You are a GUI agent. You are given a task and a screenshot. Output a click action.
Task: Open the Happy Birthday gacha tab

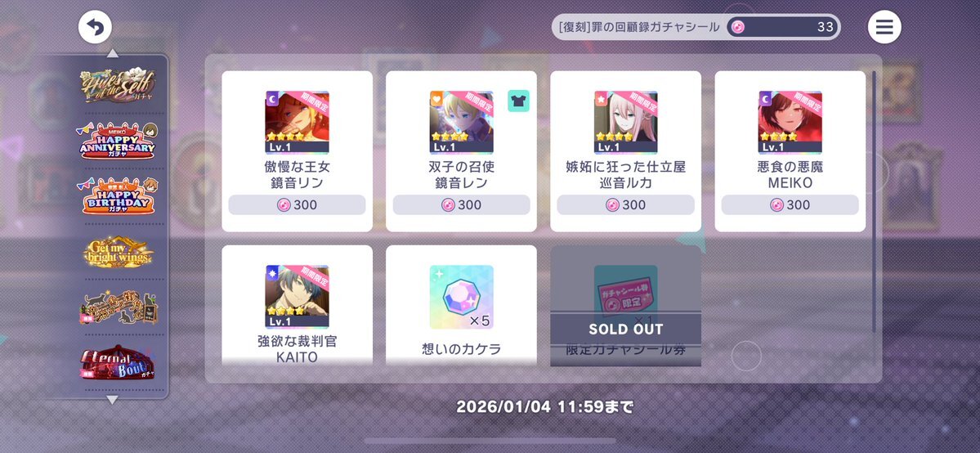click(x=118, y=196)
